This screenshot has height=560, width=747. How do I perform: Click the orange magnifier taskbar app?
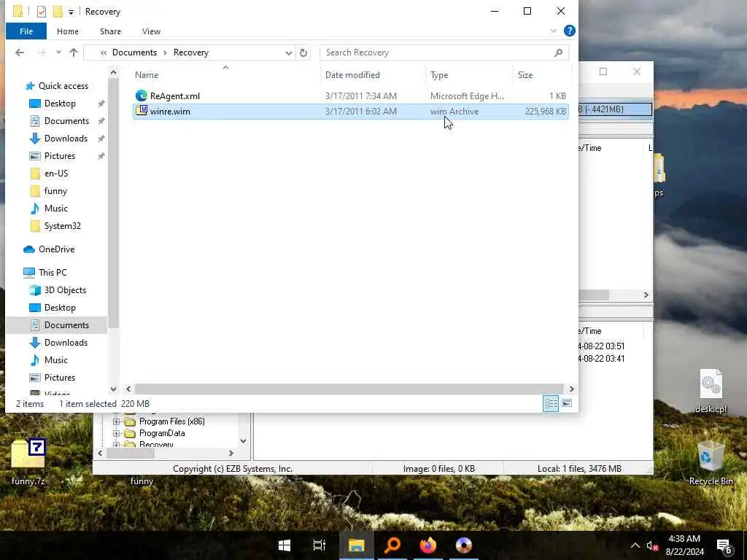click(x=392, y=545)
